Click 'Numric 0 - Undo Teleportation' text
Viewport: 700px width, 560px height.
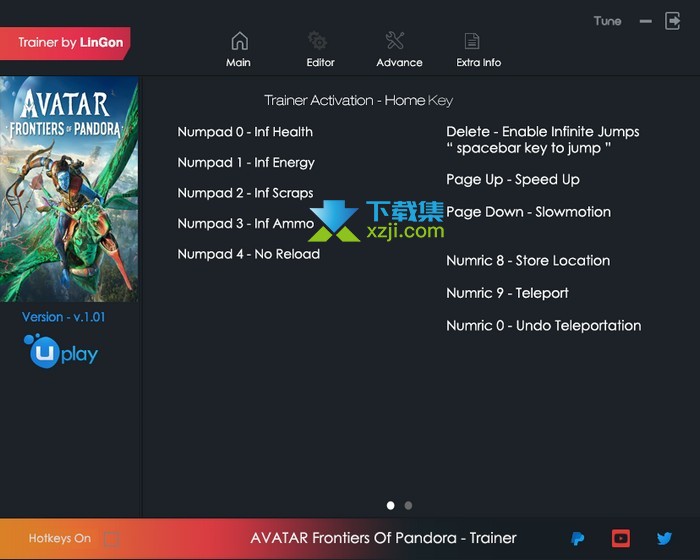pos(544,326)
